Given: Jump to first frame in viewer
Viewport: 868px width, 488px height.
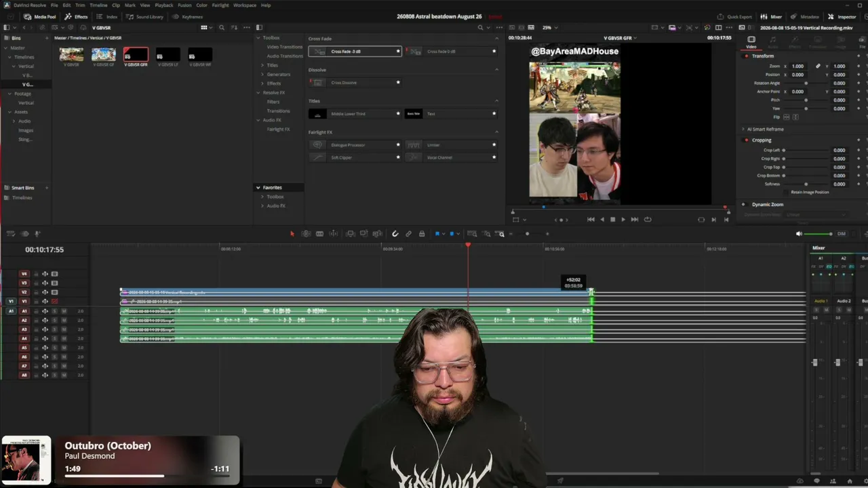Looking at the screenshot, I should coord(591,220).
